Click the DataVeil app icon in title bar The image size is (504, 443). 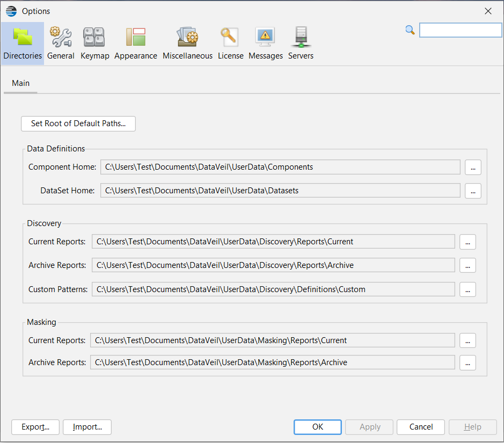click(x=11, y=11)
